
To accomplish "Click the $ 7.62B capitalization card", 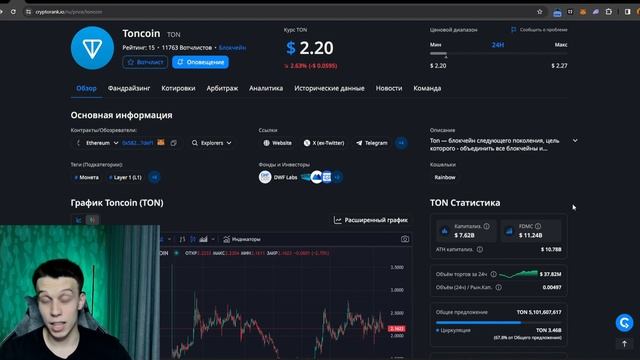I will coord(466,231).
